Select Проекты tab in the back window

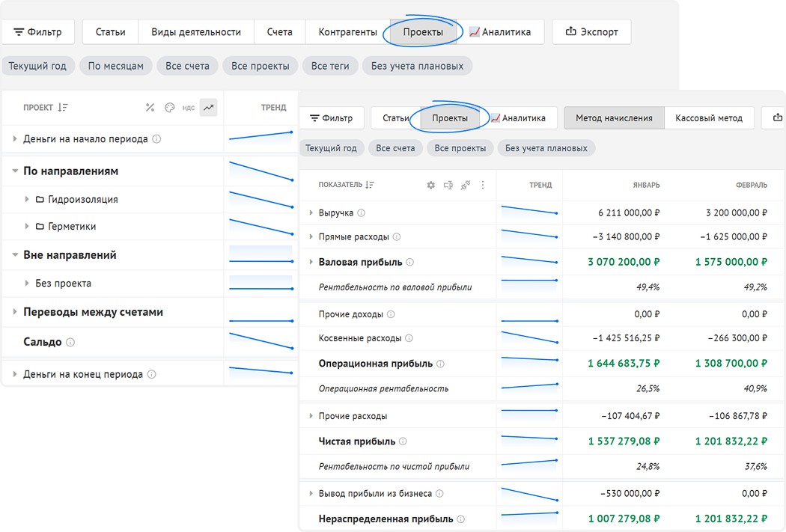(x=423, y=32)
